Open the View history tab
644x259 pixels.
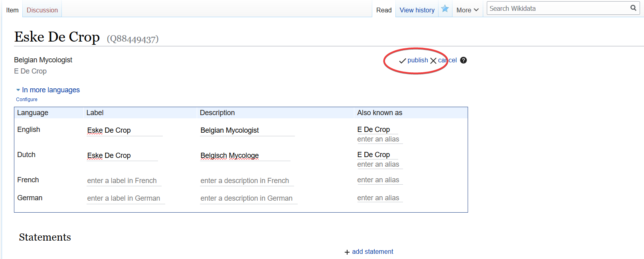tap(417, 10)
